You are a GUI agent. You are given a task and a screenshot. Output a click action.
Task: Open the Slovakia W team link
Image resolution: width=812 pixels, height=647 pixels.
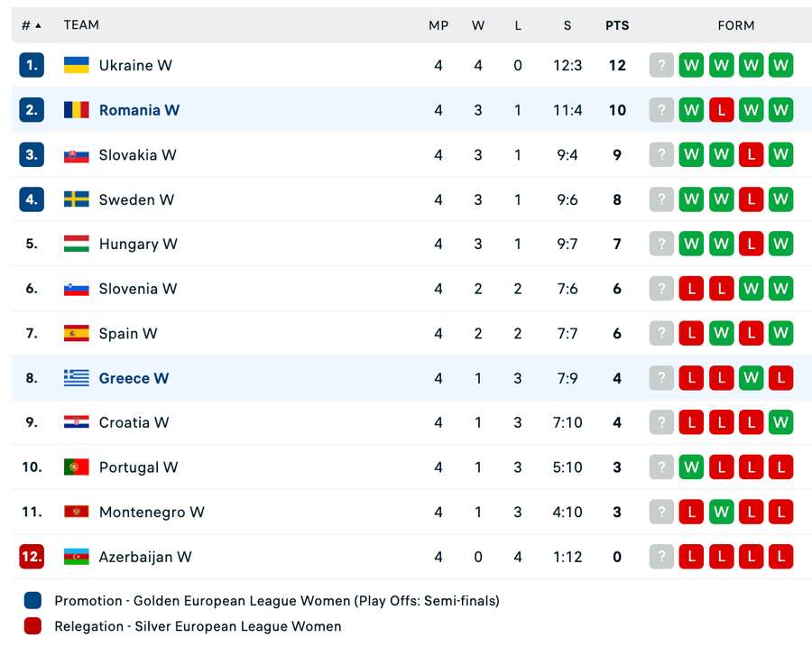137,154
